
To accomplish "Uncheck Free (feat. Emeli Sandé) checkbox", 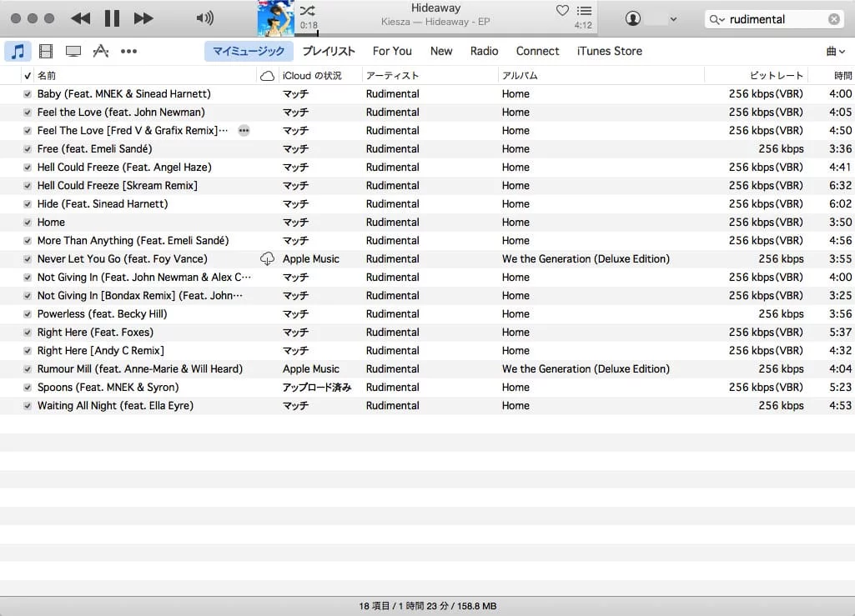I will tap(28, 149).
